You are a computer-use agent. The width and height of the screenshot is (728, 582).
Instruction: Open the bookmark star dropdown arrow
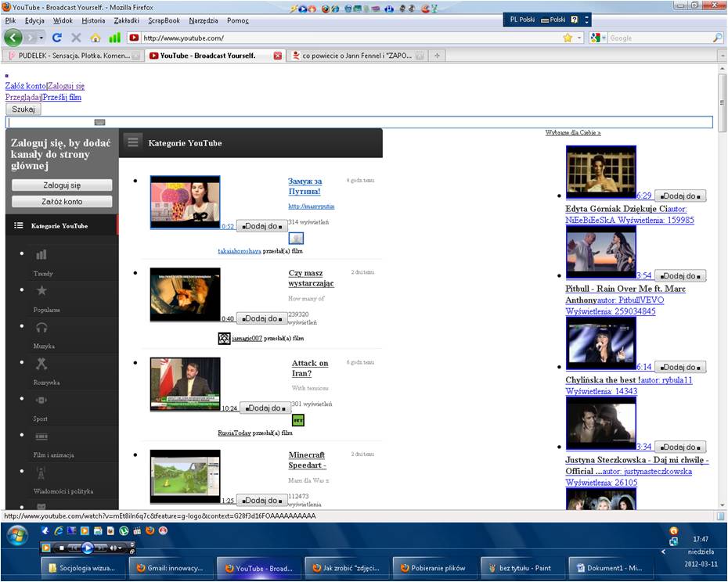579,38
